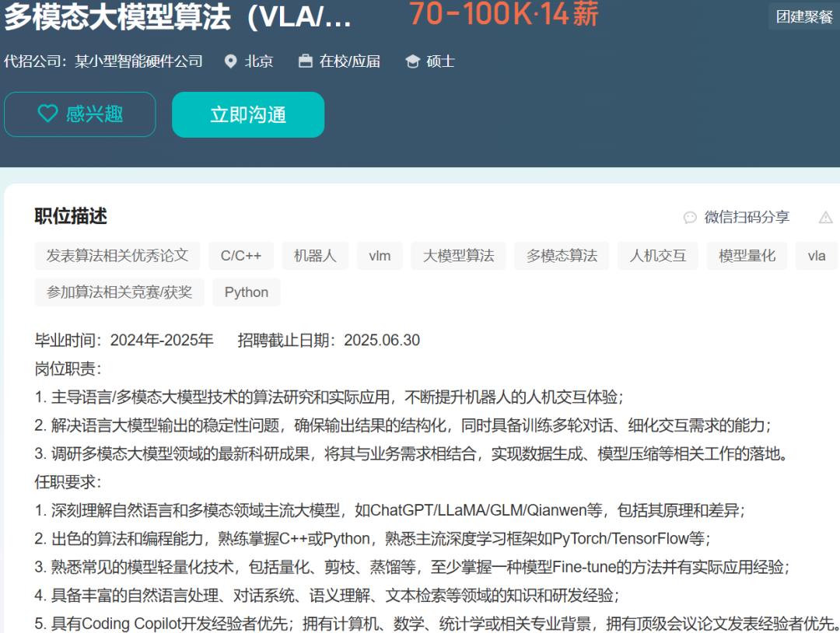Click the location pin icon beside 北京
Screen dimensions: 840x633
(x=230, y=61)
